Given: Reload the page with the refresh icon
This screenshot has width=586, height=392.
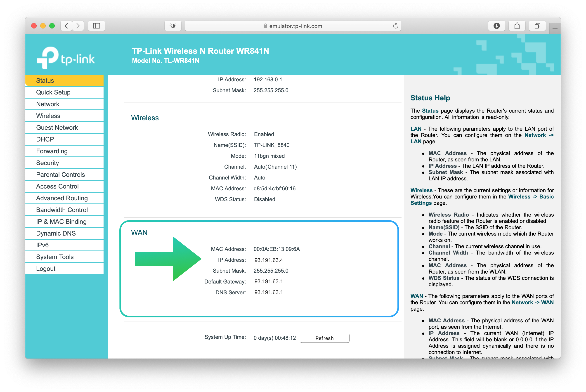Looking at the screenshot, I should [395, 26].
